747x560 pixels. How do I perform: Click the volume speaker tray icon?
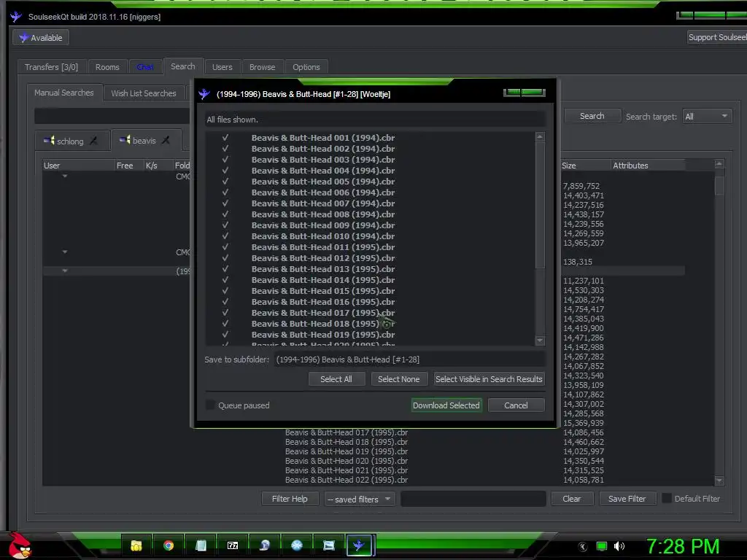pos(619,546)
